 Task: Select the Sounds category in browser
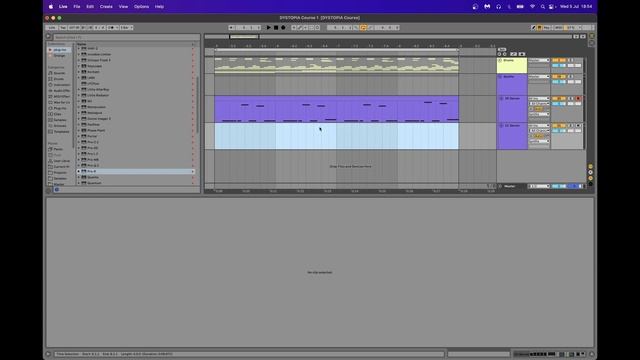[59, 73]
